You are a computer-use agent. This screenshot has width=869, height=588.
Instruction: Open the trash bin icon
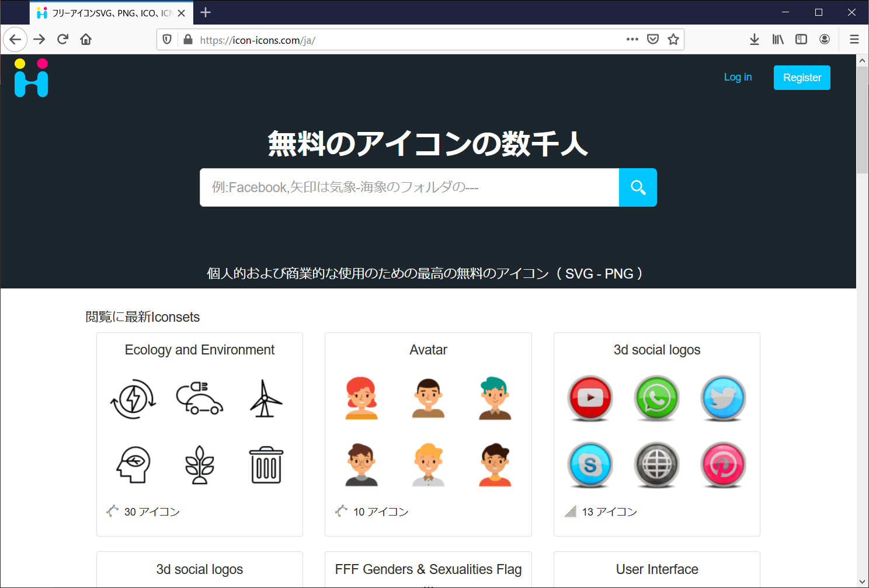pos(266,465)
